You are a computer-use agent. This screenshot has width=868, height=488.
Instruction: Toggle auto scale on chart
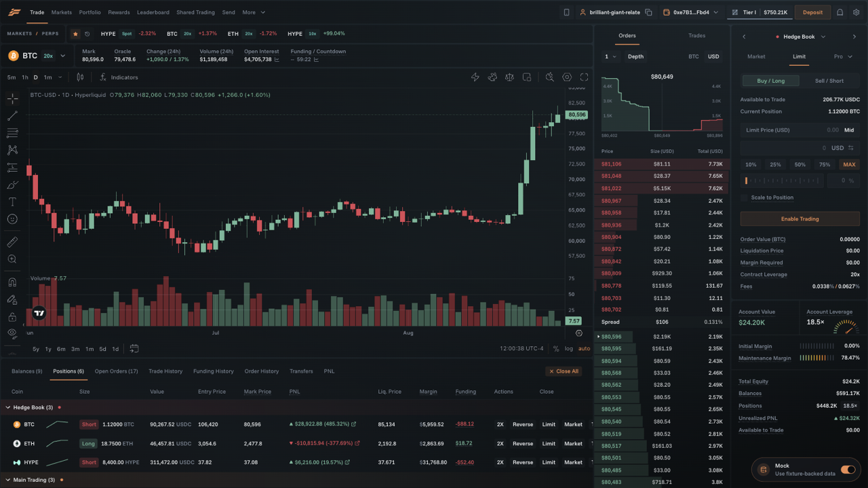(584, 349)
